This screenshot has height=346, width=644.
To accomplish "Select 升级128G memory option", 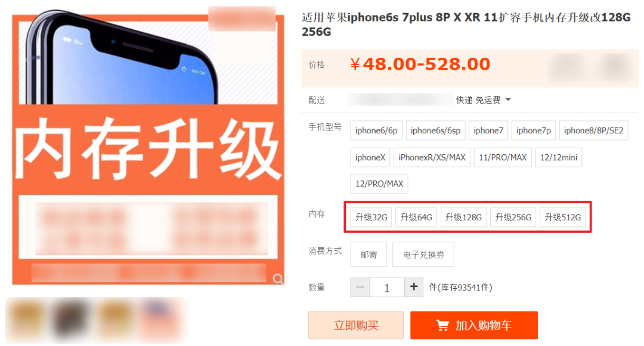I will pos(463,217).
